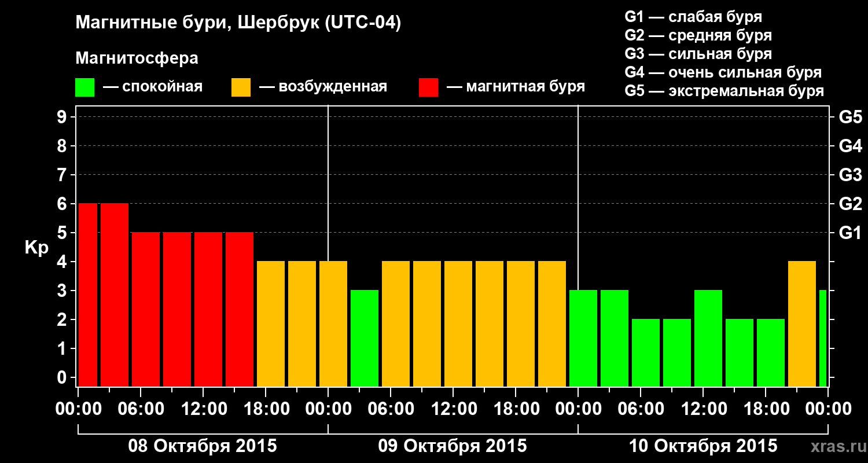This screenshot has width=868, height=463.
Task: Click the only green bar on 09 Октября
Action: point(365,339)
